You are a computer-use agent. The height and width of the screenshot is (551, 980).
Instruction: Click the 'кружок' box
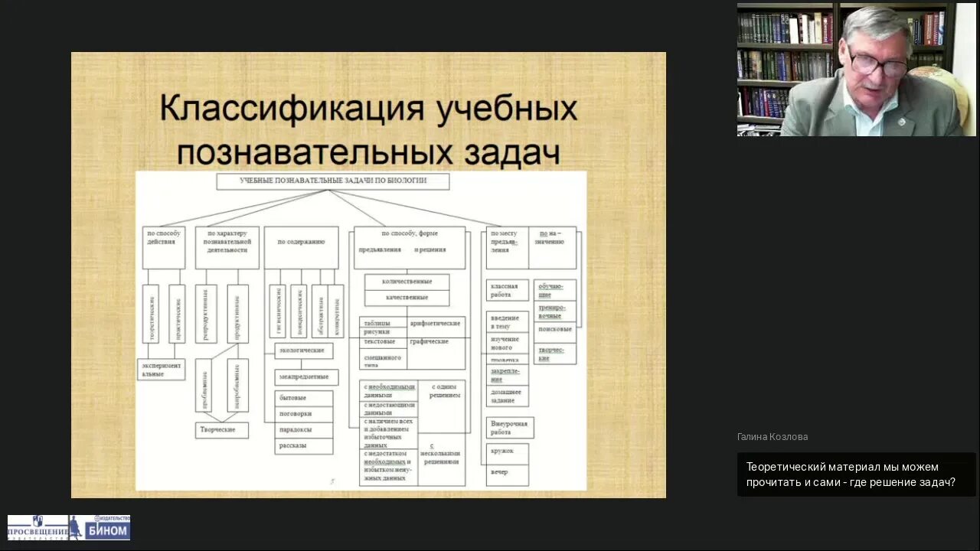(x=508, y=454)
